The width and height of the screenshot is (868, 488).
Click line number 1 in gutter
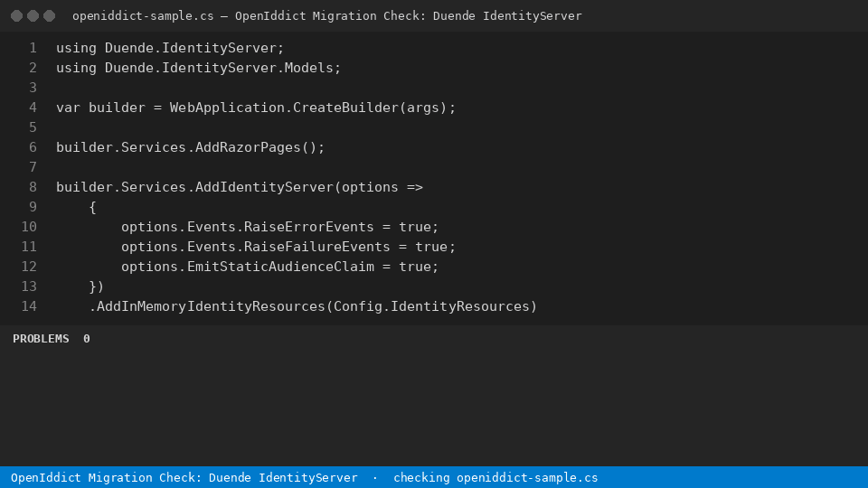(x=33, y=48)
